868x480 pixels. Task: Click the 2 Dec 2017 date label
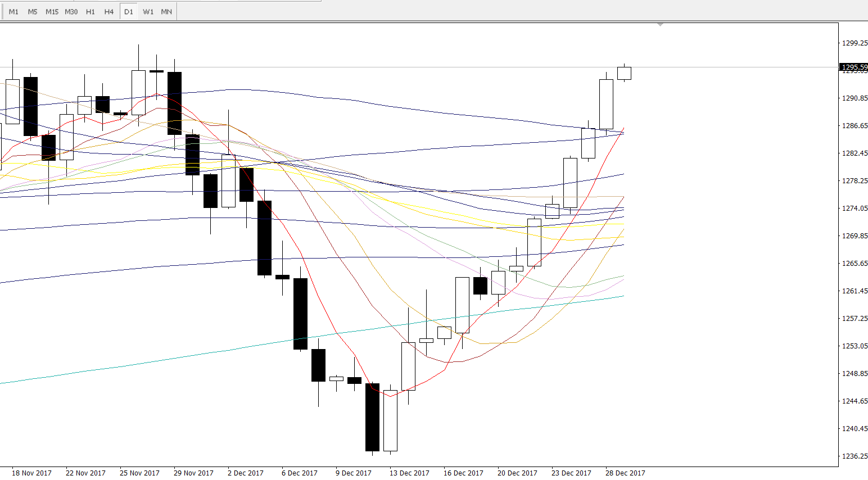coord(246,473)
